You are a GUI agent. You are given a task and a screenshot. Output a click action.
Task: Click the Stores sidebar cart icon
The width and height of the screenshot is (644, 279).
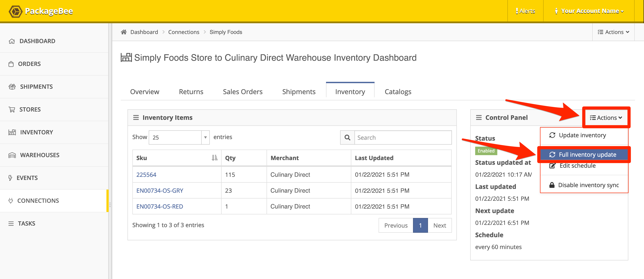click(x=12, y=110)
